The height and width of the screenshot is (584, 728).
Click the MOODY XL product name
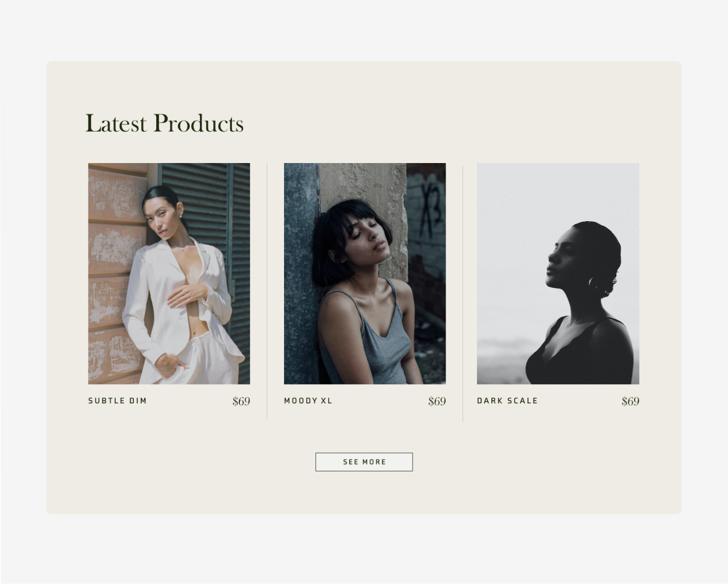(308, 401)
